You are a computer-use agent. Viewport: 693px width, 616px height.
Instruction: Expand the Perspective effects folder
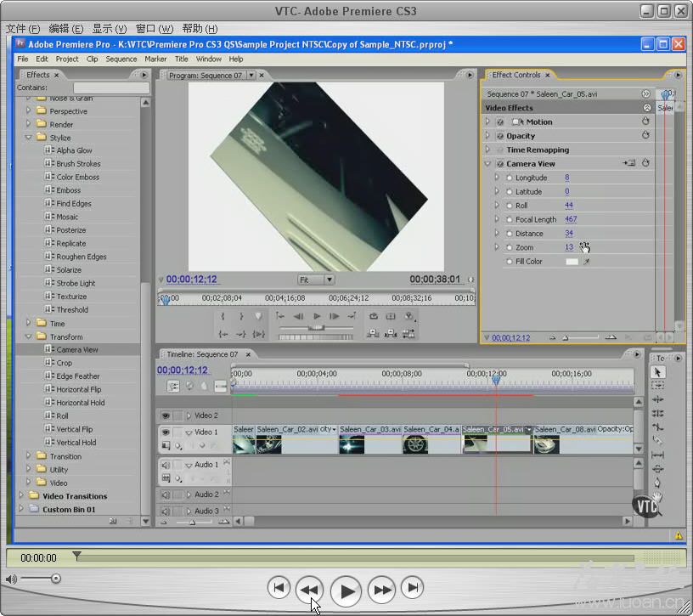(28, 110)
